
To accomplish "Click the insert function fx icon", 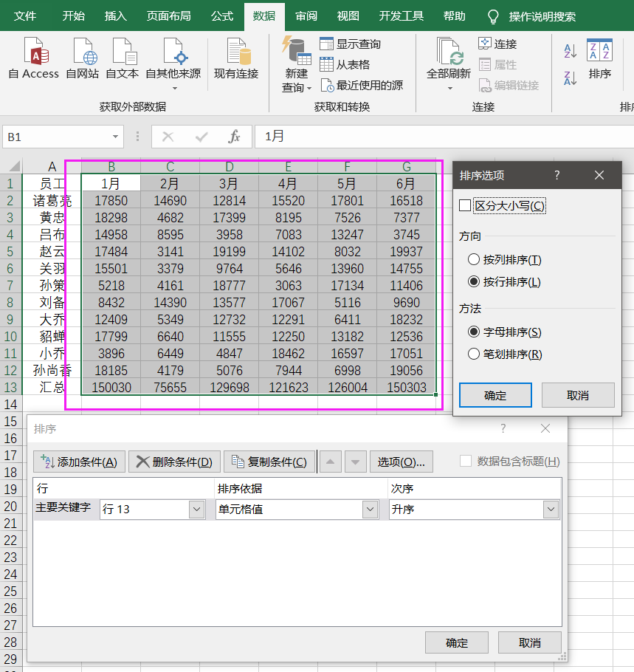I will point(234,137).
